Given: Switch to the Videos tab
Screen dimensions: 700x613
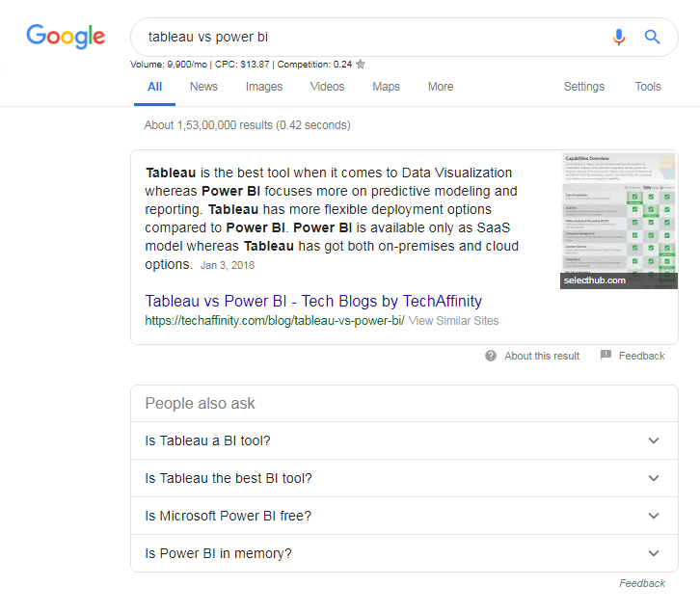Looking at the screenshot, I should [x=327, y=87].
